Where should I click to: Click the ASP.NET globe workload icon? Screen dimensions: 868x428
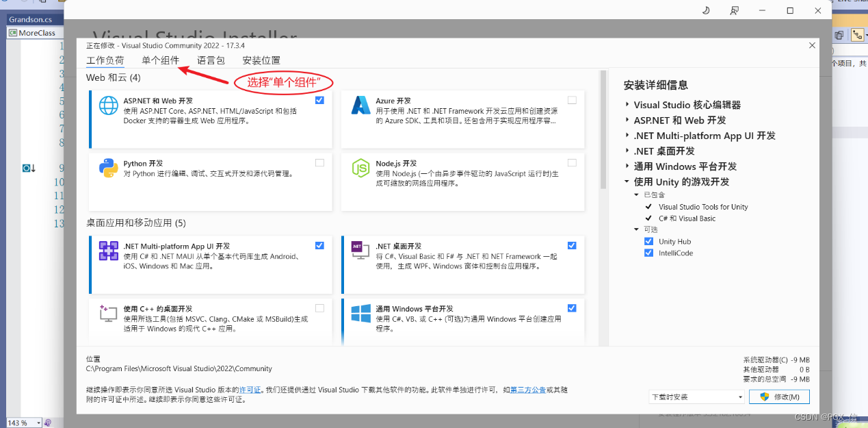[x=109, y=105]
